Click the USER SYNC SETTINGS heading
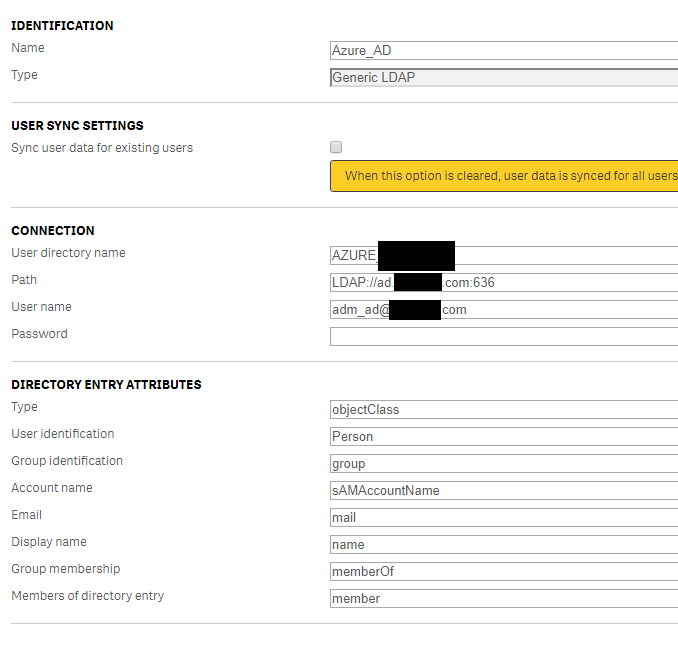 pos(77,125)
